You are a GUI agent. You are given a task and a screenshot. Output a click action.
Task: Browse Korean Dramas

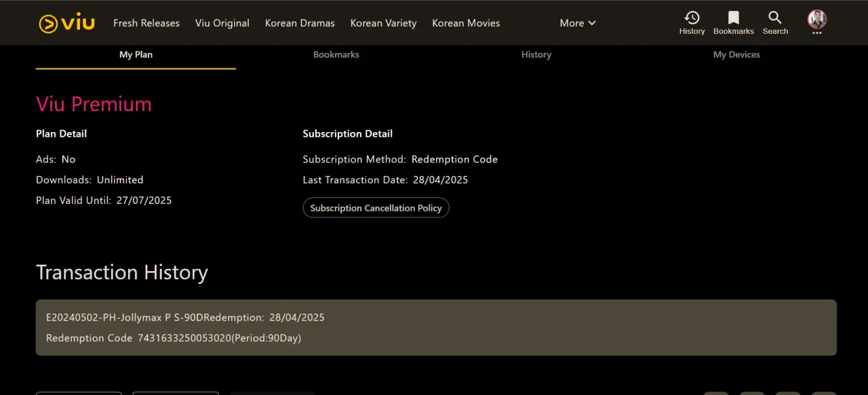300,23
